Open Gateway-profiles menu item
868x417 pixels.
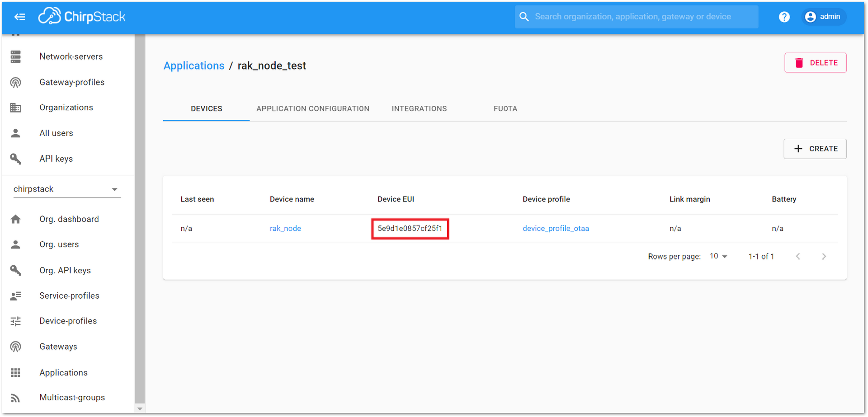point(69,82)
